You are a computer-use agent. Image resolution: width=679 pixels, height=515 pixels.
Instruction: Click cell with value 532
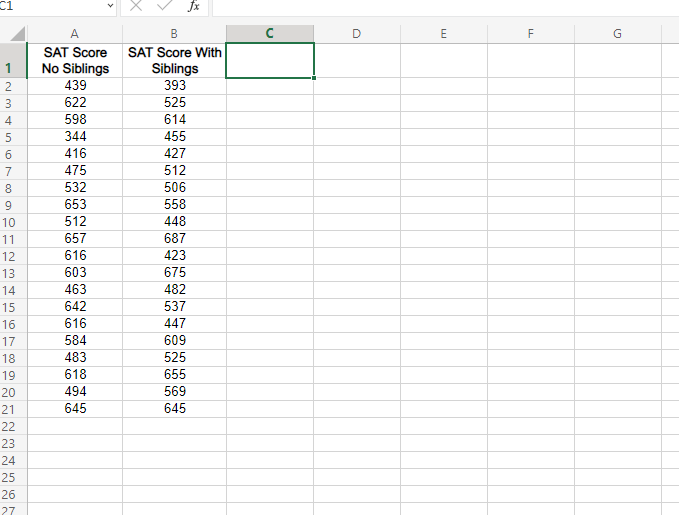(75, 188)
